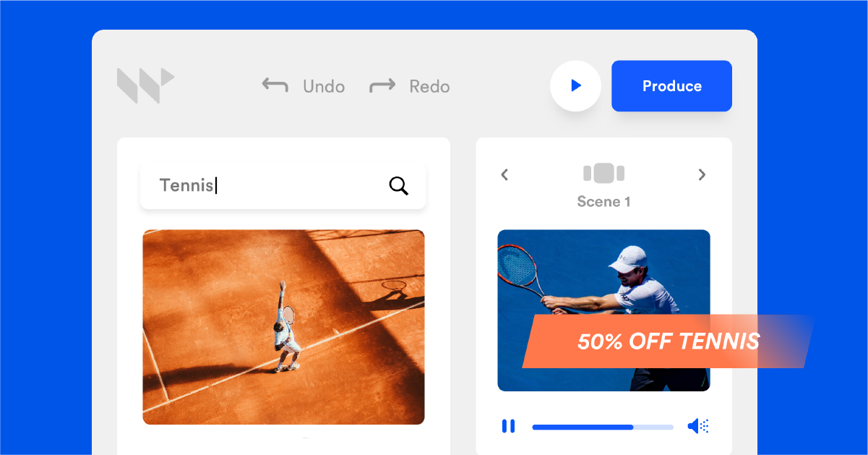Click the scene playback progress bar
This screenshot has width=868, height=455.
[x=603, y=427]
